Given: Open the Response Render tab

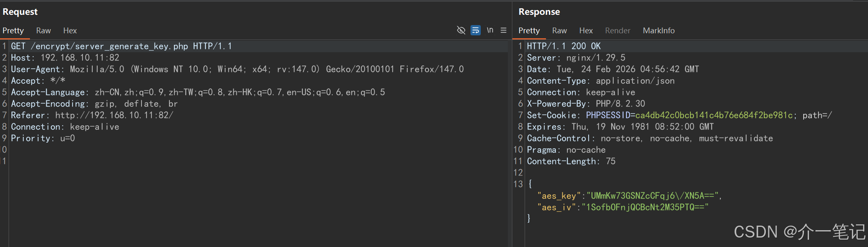Looking at the screenshot, I should click(x=617, y=30).
